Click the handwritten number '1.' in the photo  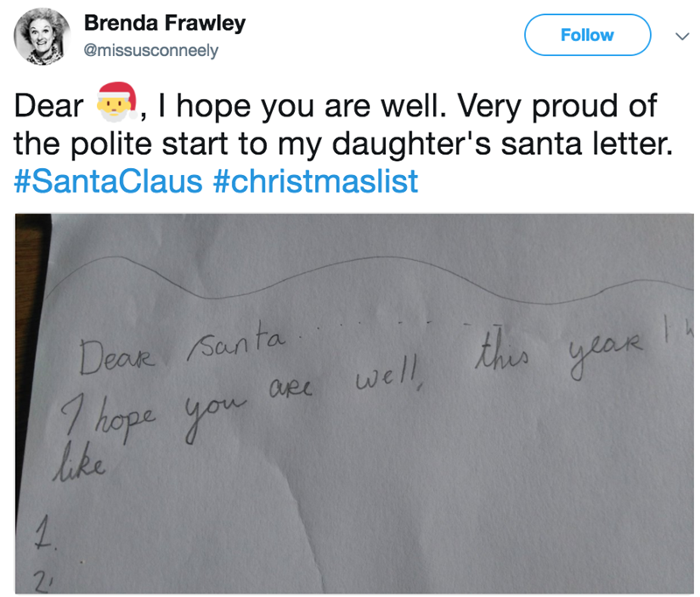click(x=38, y=530)
